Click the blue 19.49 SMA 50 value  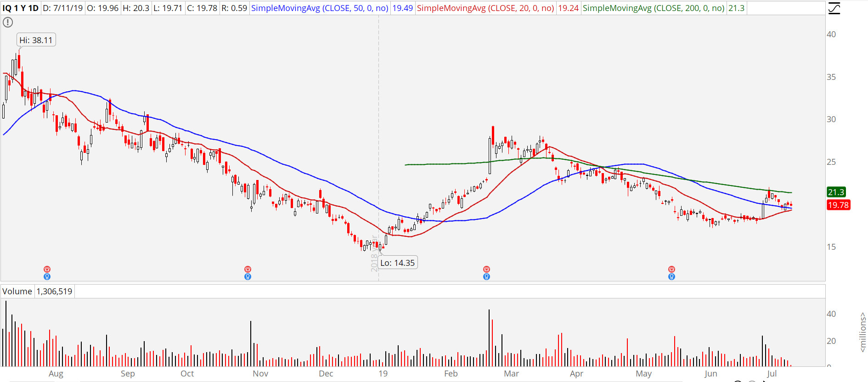point(402,8)
